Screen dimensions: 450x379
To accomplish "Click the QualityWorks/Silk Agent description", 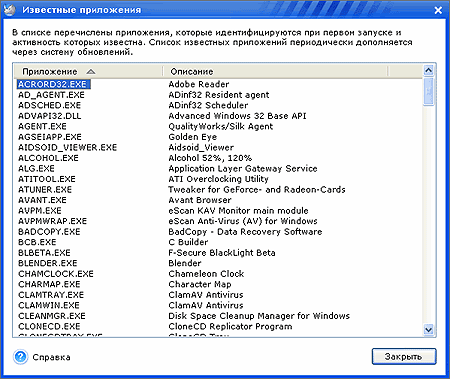I will coord(220,126).
